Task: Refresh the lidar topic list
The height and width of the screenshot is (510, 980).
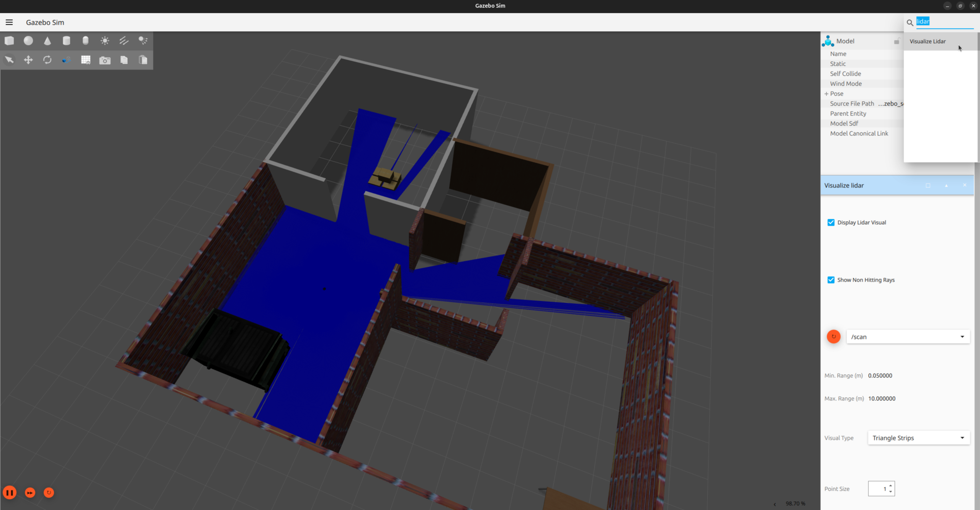Action: [833, 337]
